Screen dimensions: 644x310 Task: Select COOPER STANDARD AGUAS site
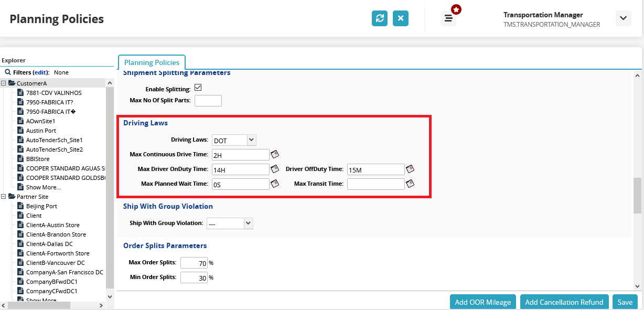click(66, 168)
